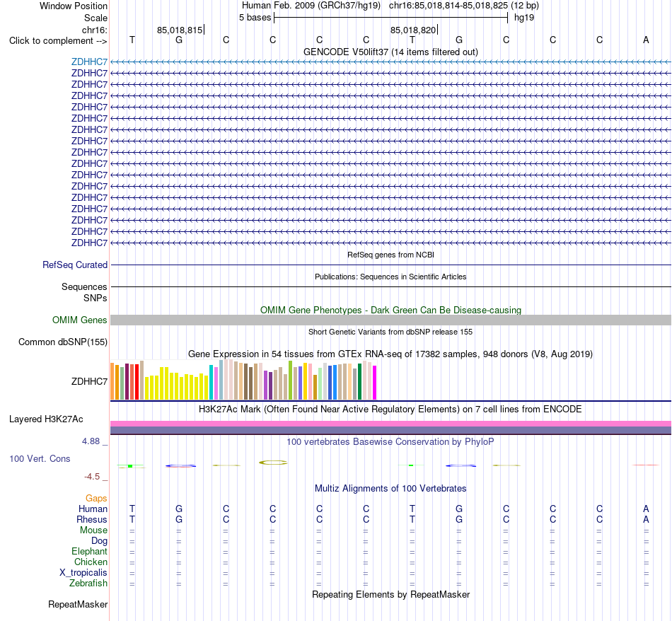Select the Chicken species row label
Screen dimensions: 672x621
pos(91,562)
